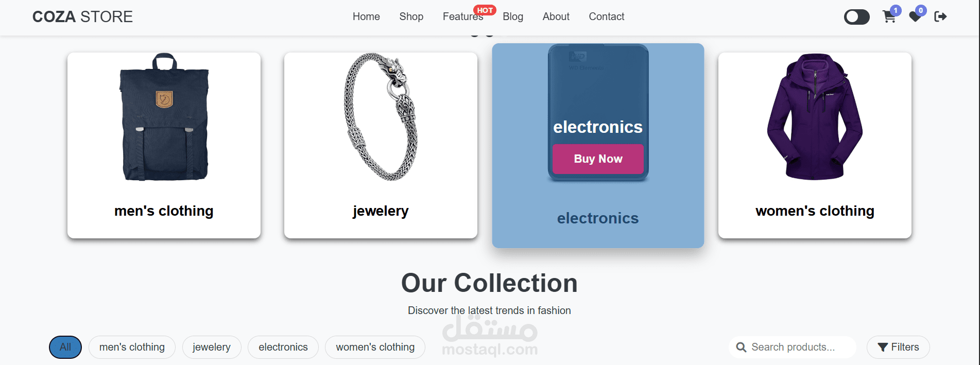This screenshot has width=980, height=365.
Task: Open the shopping cart icon
Action: [x=889, y=17]
